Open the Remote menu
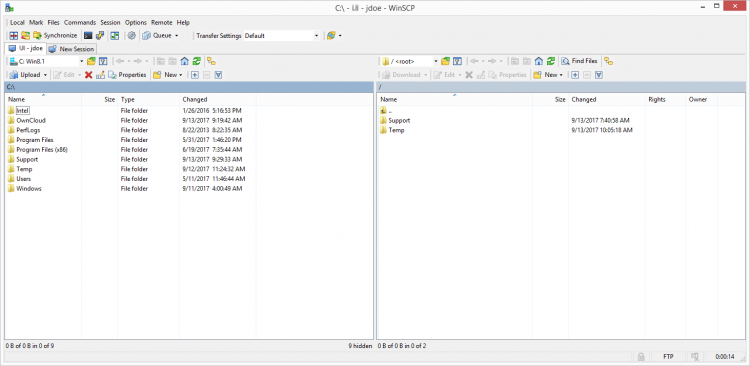This screenshot has width=750, height=366. 162,22
